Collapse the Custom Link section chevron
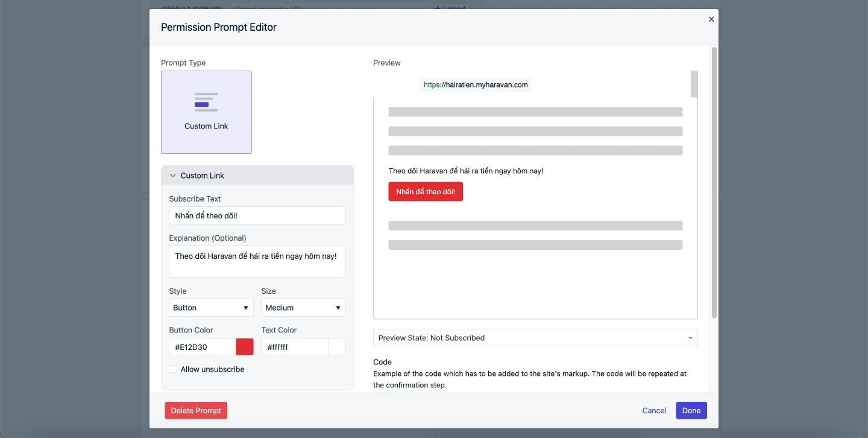Image resolution: width=868 pixels, height=438 pixels. click(x=173, y=176)
